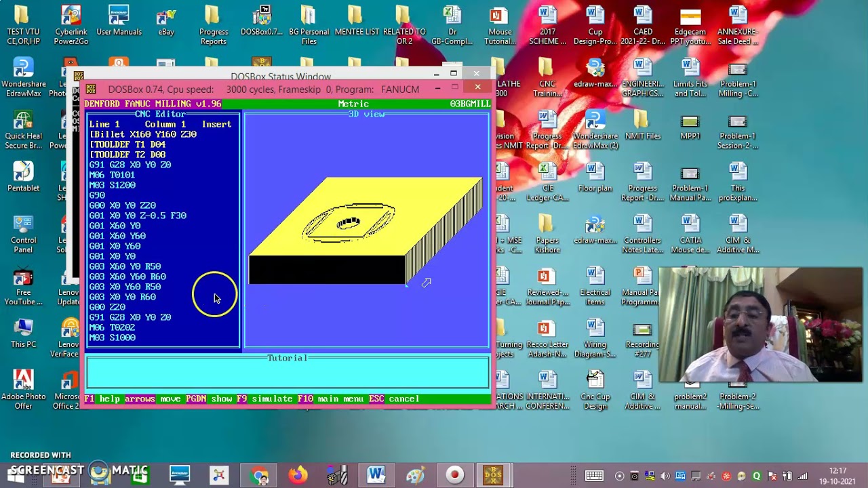Click the DOSBox icon in taskbar
Image resolution: width=868 pixels, height=488 pixels.
[493, 475]
